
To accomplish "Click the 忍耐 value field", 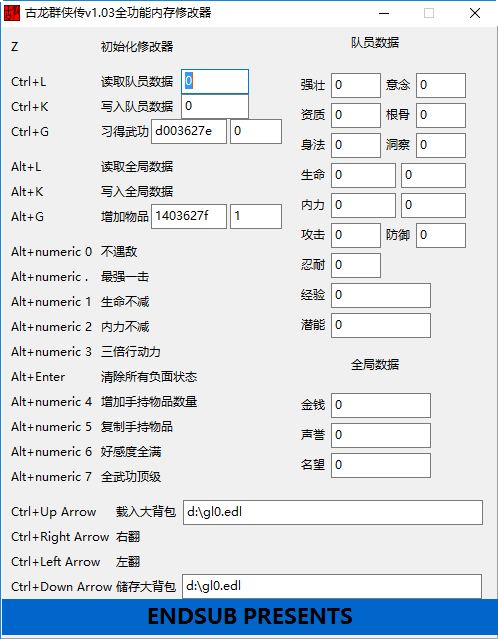I will pos(356,265).
